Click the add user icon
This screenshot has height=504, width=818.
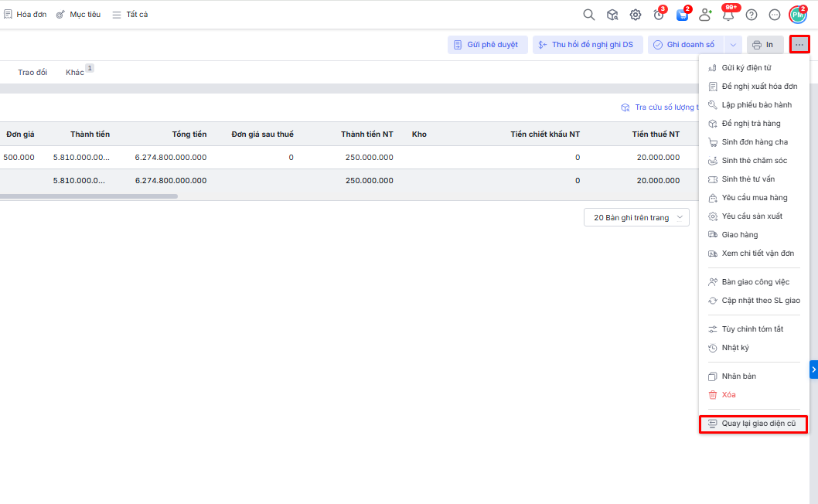(704, 15)
